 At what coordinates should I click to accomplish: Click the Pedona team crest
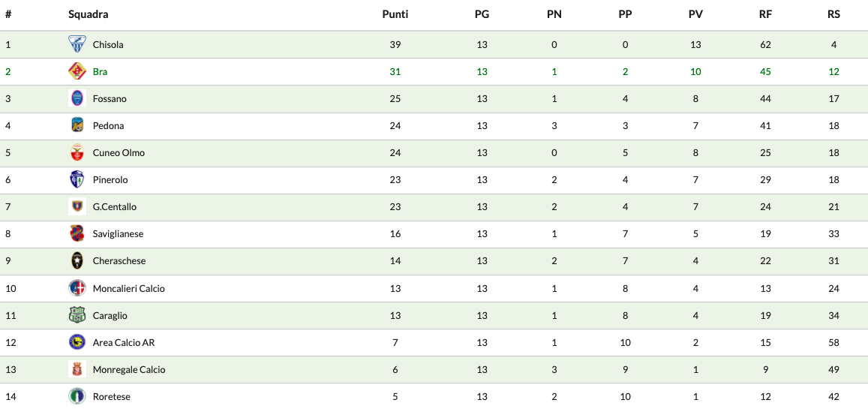(77, 125)
